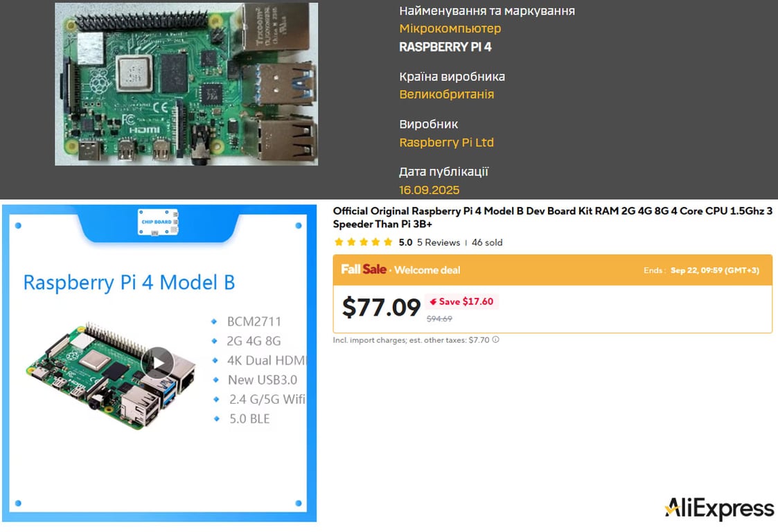Select the Великобританія country value
Screen dimensions: 778x532
446,94
